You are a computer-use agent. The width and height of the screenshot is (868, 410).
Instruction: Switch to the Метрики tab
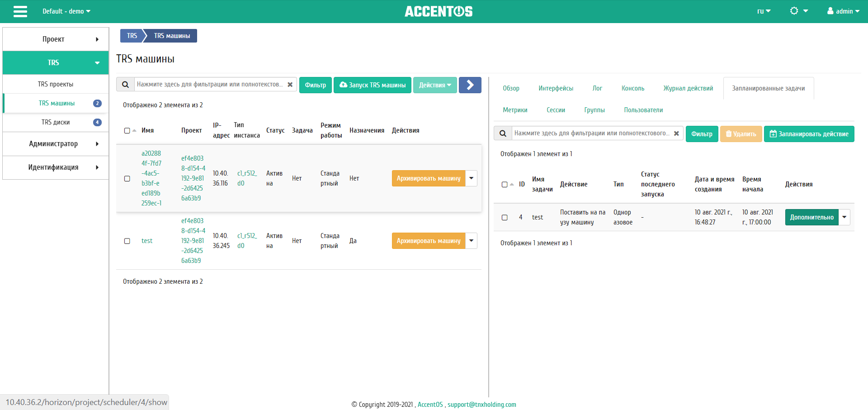coord(515,110)
